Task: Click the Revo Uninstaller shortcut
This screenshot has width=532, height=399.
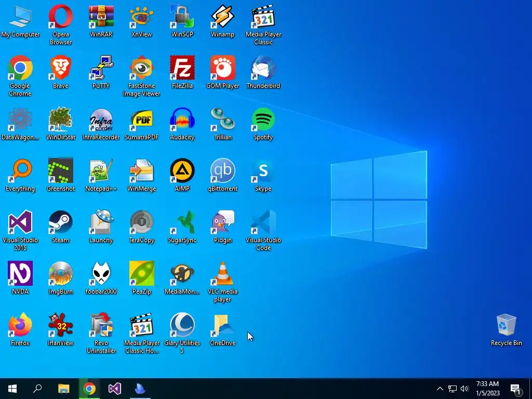Action: pyautogui.click(x=101, y=333)
